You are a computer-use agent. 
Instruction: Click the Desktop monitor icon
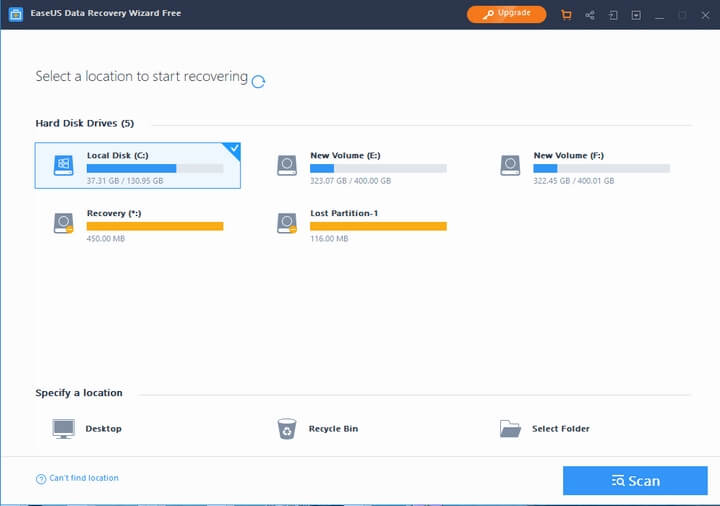(63, 429)
